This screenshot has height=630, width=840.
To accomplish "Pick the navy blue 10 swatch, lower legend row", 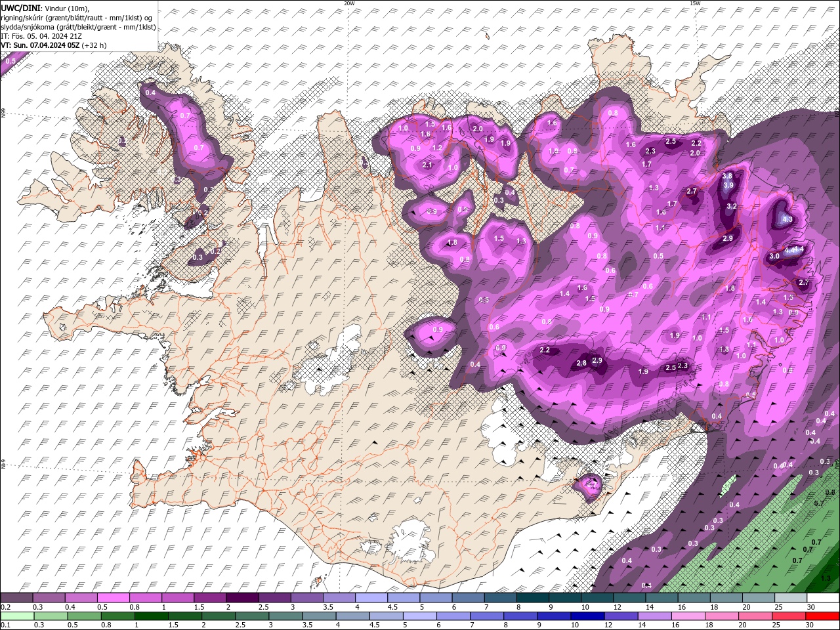I will (587, 616).
